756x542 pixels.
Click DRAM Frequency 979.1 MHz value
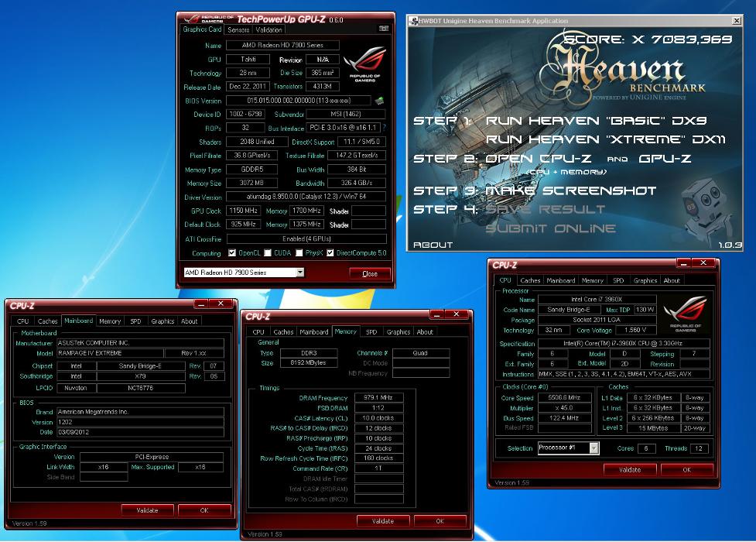tap(378, 398)
